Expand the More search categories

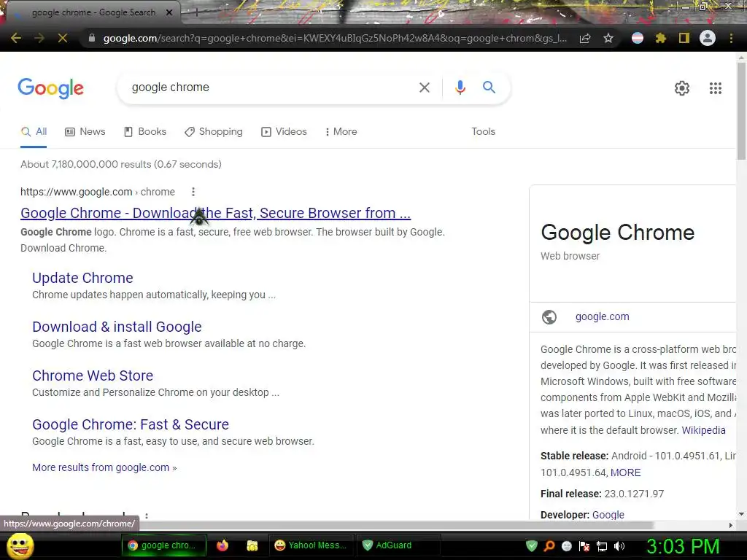coord(341,132)
